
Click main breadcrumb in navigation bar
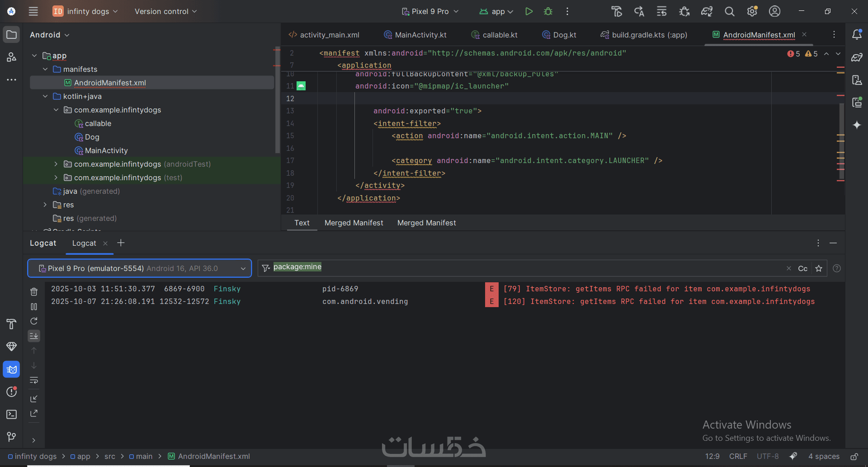click(x=141, y=456)
